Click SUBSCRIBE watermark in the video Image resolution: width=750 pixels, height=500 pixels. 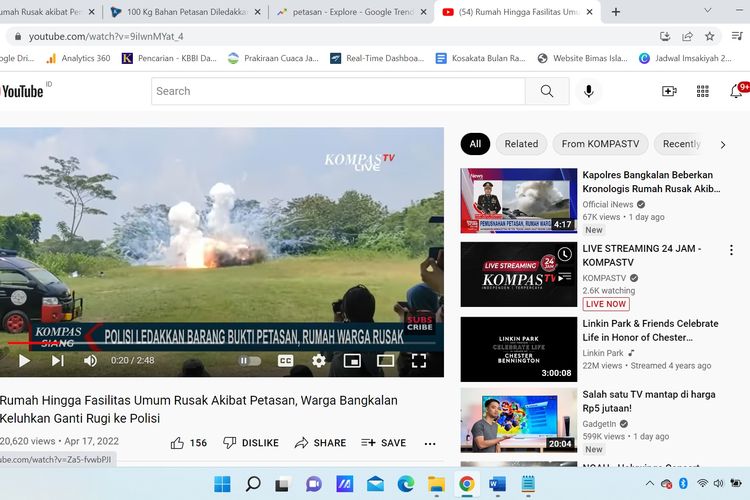tap(419, 323)
